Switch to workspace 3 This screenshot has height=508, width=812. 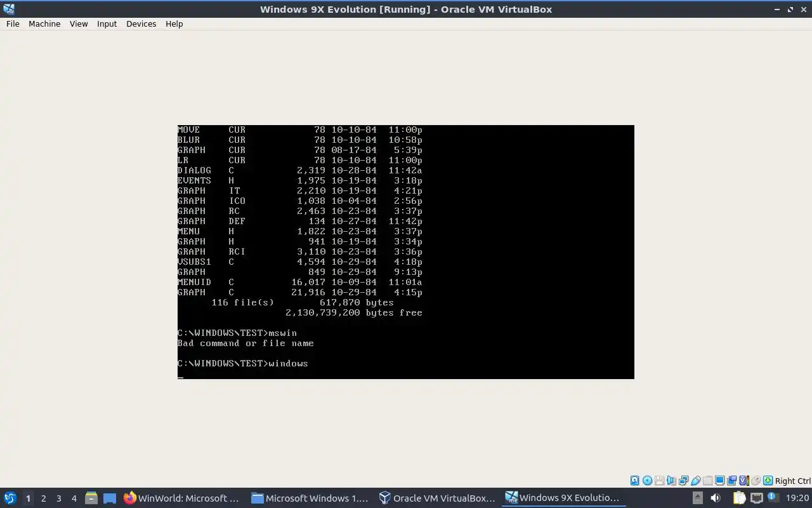click(x=58, y=498)
